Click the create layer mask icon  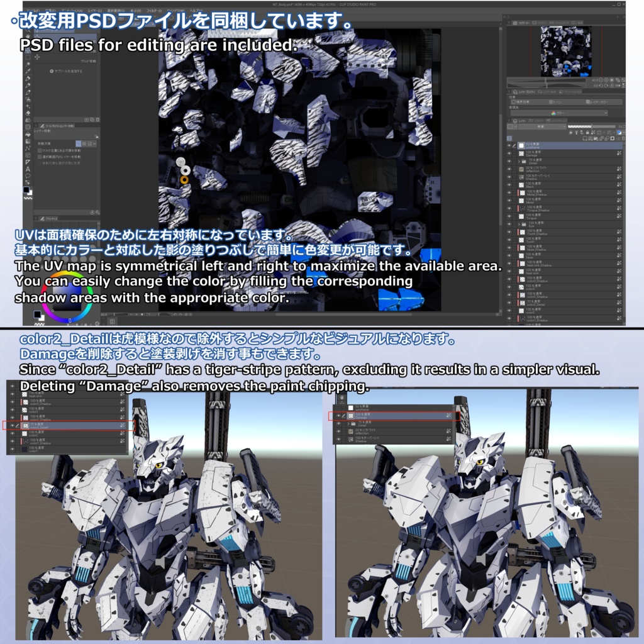click(x=613, y=138)
